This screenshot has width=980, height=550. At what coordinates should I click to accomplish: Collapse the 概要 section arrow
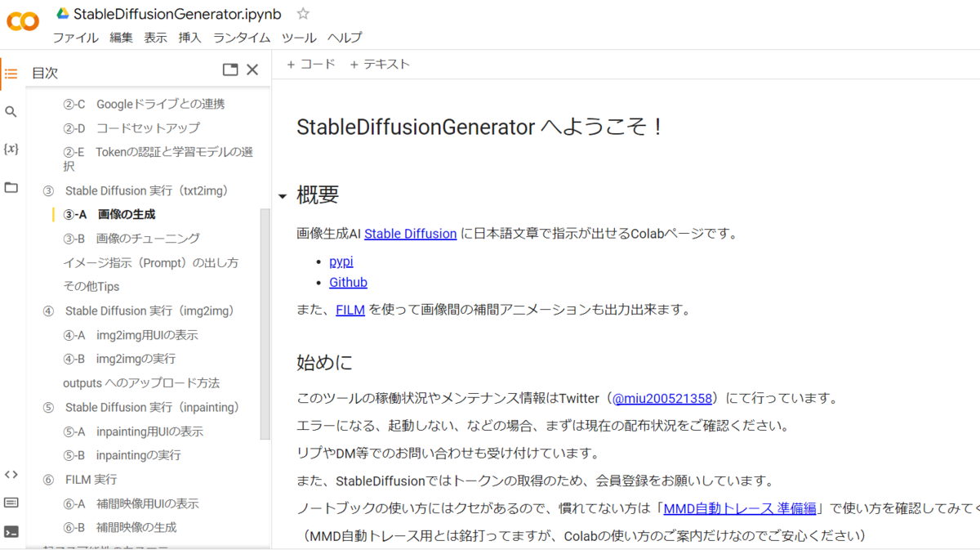(x=283, y=196)
